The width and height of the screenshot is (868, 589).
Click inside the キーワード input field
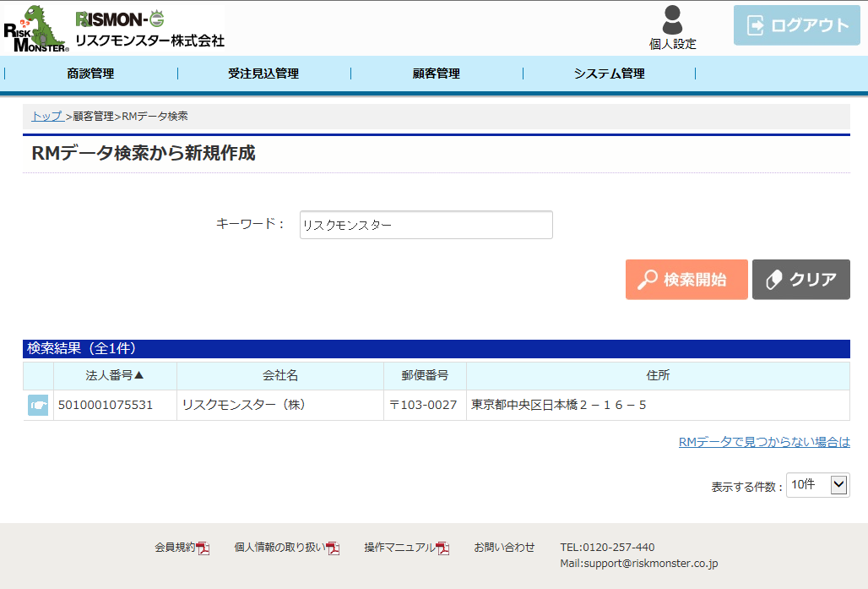(426, 225)
